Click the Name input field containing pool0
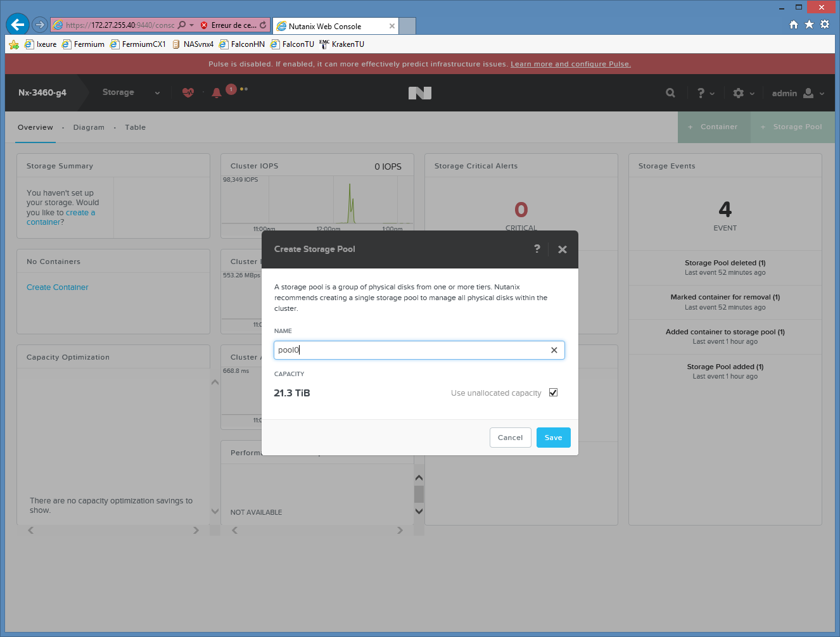The width and height of the screenshot is (840, 637). (419, 350)
